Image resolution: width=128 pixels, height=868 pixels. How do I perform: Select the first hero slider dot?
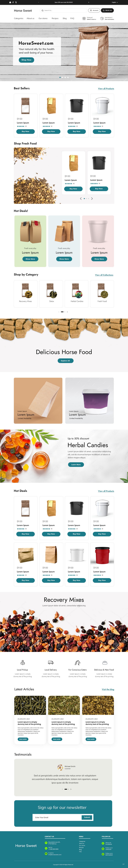tap(60, 77)
